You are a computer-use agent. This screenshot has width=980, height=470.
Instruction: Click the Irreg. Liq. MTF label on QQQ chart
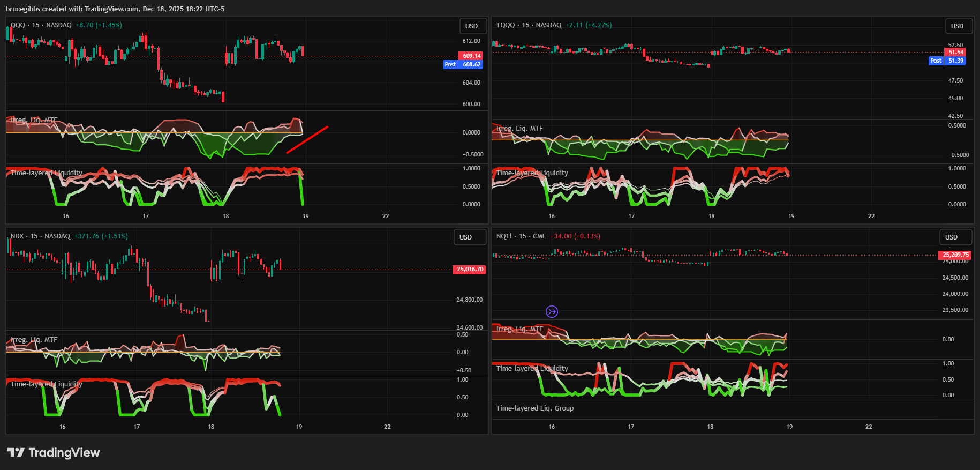34,120
